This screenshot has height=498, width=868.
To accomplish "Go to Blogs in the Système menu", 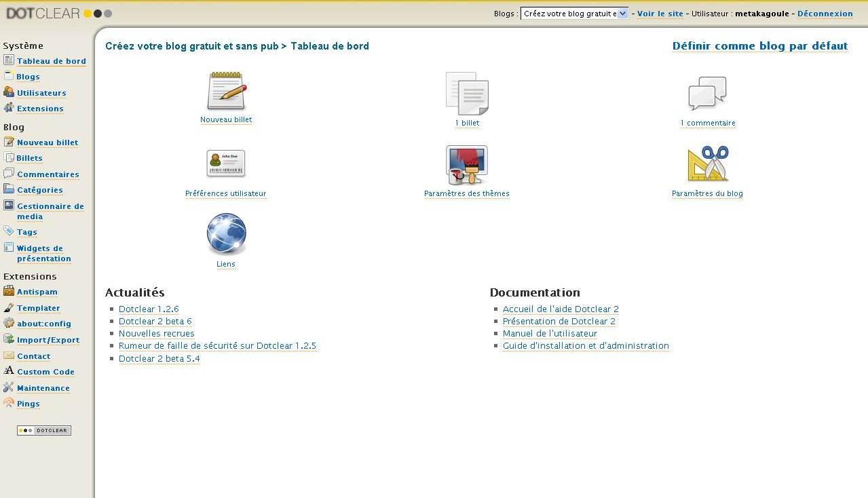I will [x=29, y=77].
